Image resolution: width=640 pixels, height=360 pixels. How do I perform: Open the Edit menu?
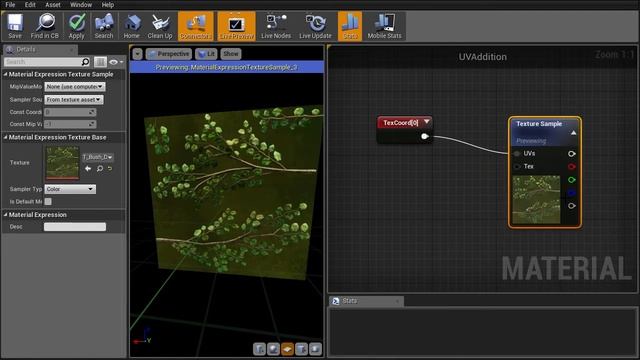[x=30, y=4]
